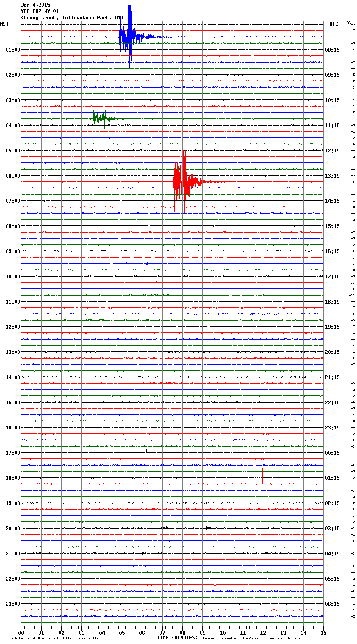Click the date label Jan 4,2015
357x644 pixels.
click(35, 5)
